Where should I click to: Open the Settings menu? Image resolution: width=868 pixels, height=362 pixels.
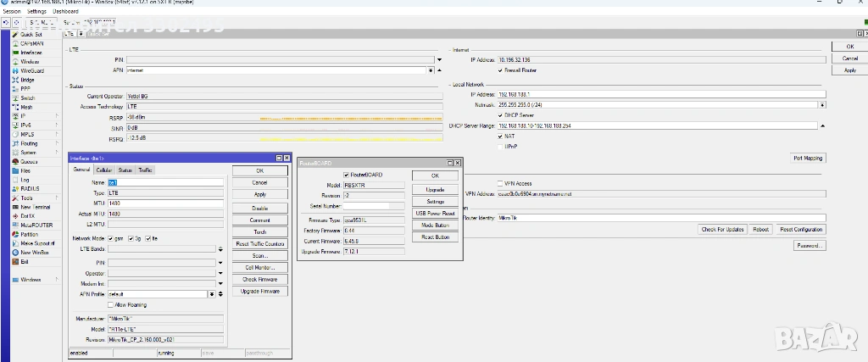[36, 12]
